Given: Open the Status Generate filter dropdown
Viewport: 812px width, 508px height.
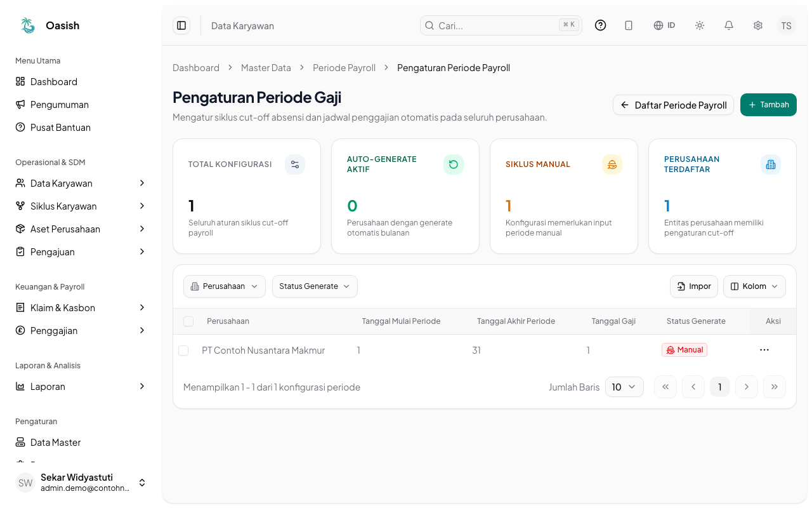Looking at the screenshot, I should coord(315,286).
